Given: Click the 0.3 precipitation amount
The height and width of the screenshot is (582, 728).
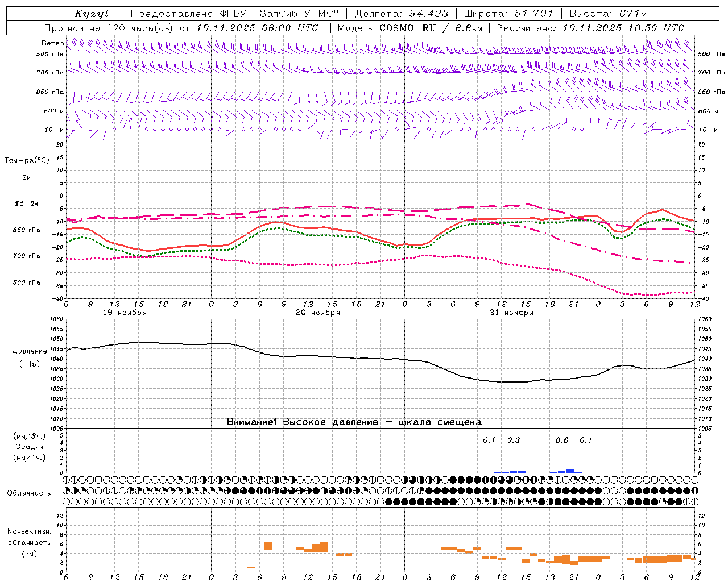Looking at the screenshot, I should pos(514,440).
